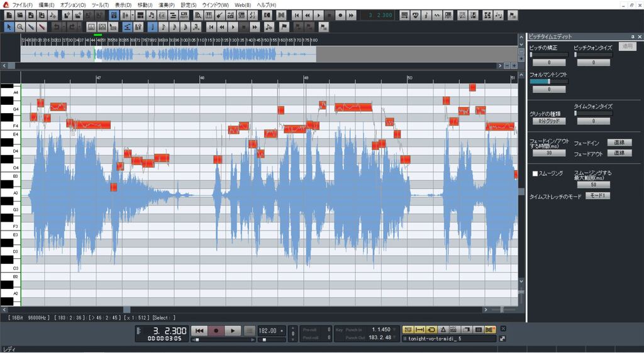This screenshot has width=644, height=353.
Task: Open the ツール(T) menu
Action: 100,5
